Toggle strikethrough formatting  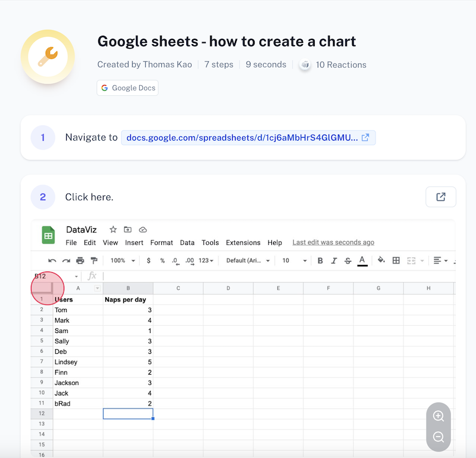click(348, 260)
